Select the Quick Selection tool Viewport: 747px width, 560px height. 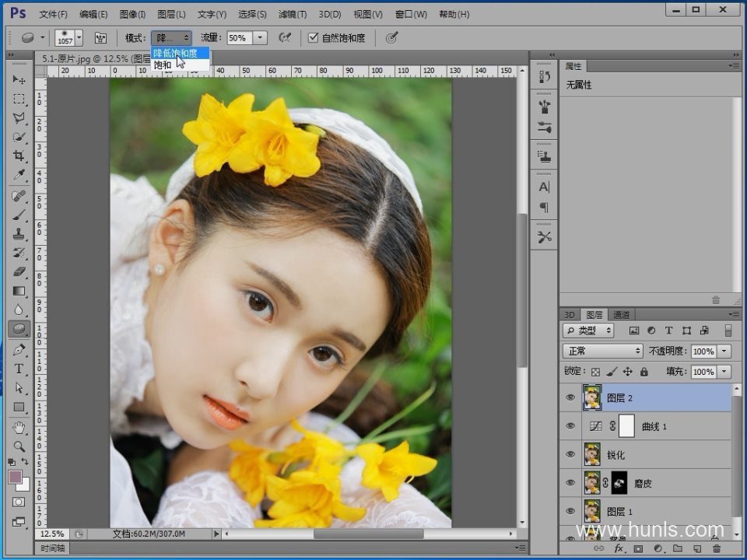coord(19,137)
